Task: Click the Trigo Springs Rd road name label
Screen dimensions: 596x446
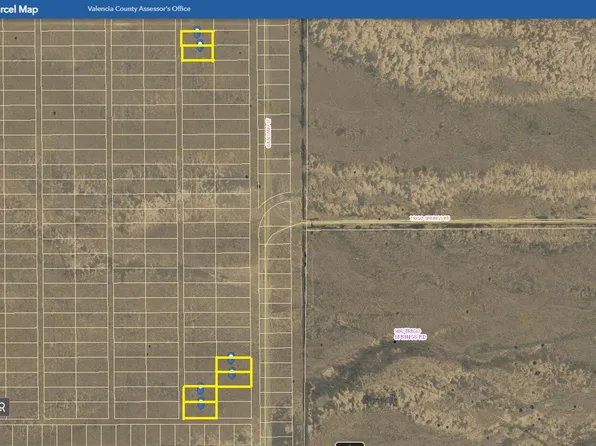Action: pyautogui.click(x=430, y=218)
